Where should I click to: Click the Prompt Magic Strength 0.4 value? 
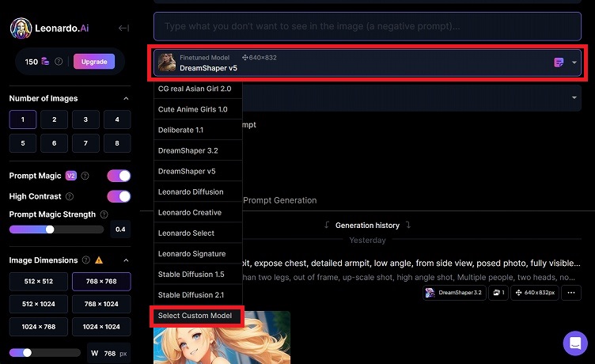[x=120, y=229]
